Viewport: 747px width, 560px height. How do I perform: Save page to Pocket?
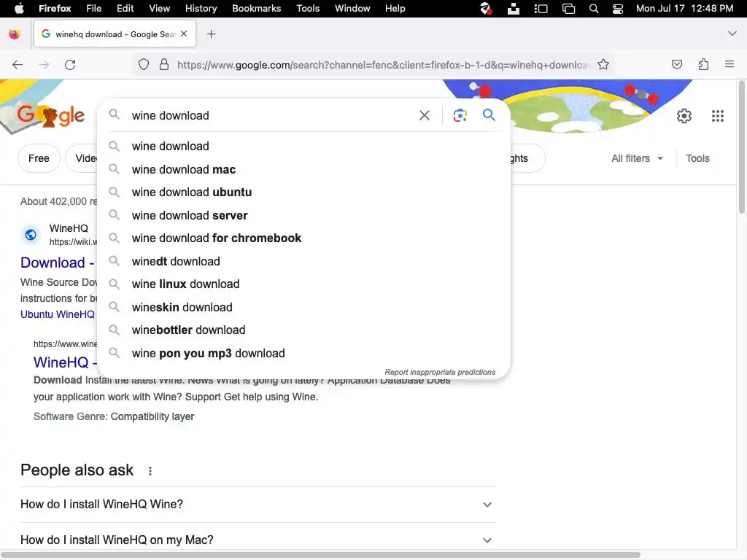click(x=676, y=64)
